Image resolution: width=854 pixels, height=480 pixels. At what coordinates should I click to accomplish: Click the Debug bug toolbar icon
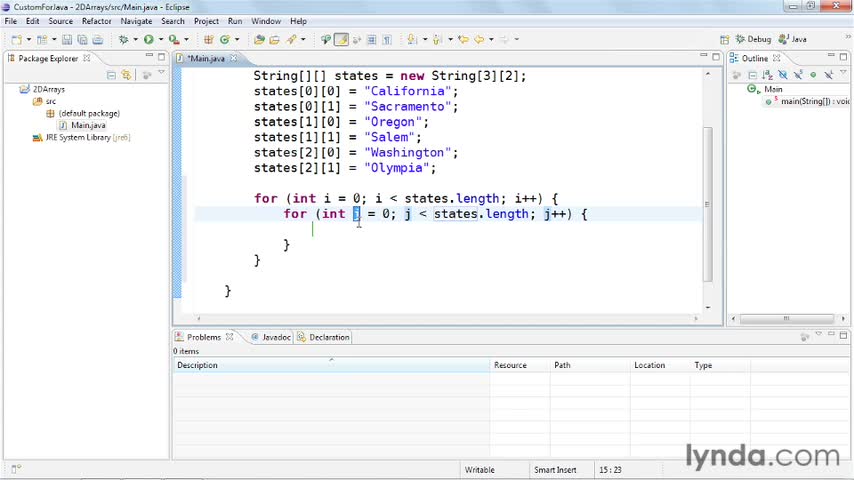[x=123, y=40]
